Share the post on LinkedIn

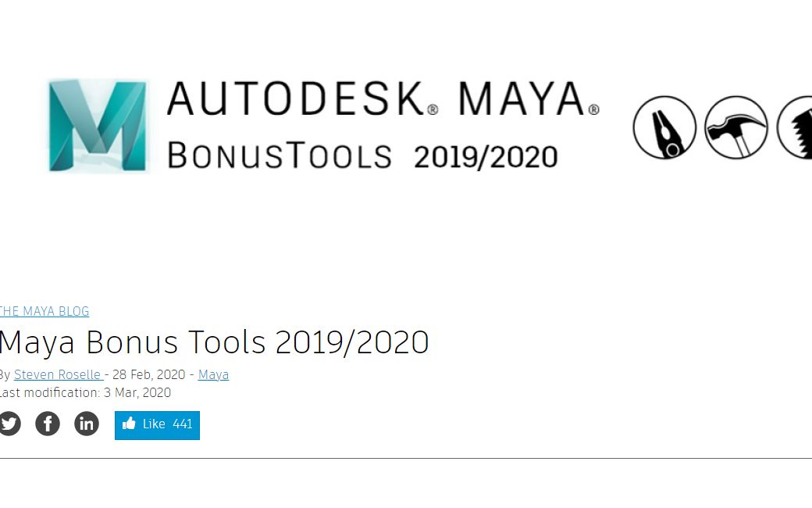pyautogui.click(x=87, y=424)
